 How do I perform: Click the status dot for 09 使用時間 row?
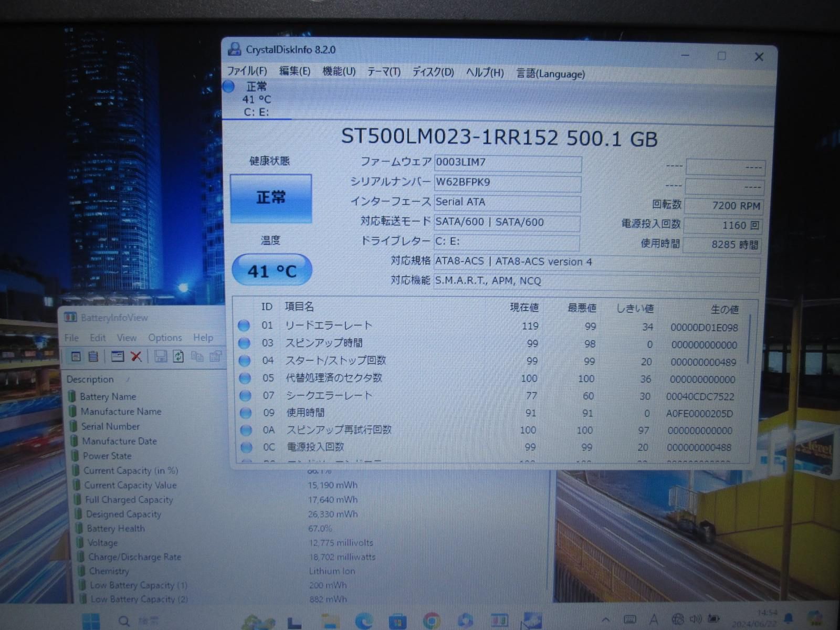(246, 413)
